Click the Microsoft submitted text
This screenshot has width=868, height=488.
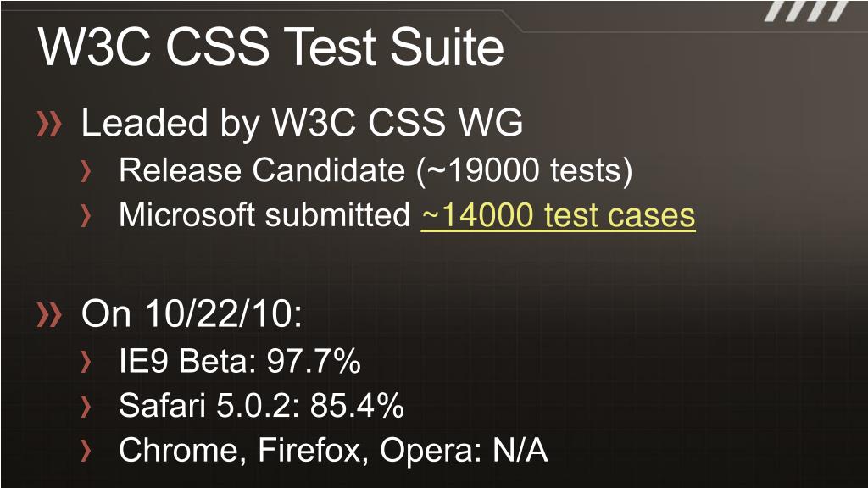pyautogui.click(x=264, y=214)
